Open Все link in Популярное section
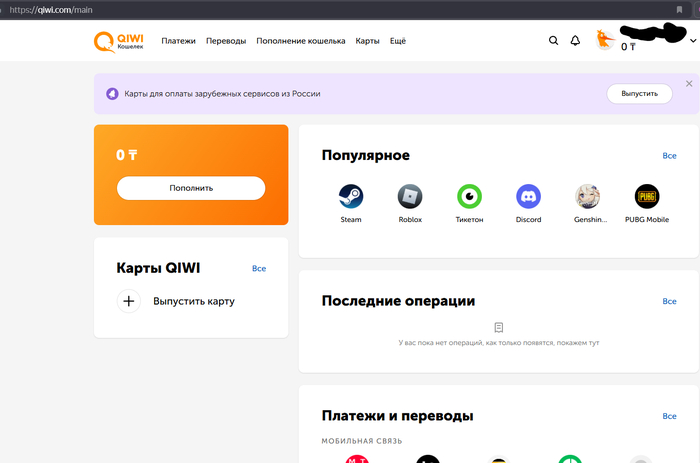 [669, 156]
